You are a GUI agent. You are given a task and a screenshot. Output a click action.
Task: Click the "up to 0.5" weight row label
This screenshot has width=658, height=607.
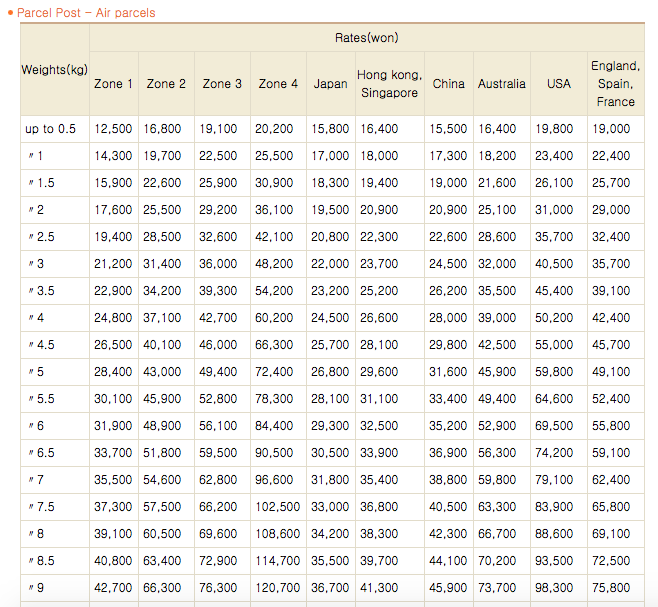[x=51, y=129]
